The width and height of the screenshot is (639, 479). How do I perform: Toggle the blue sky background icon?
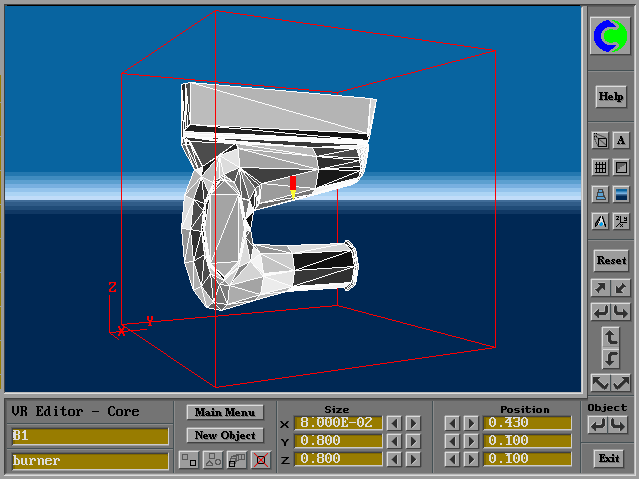[621, 195]
